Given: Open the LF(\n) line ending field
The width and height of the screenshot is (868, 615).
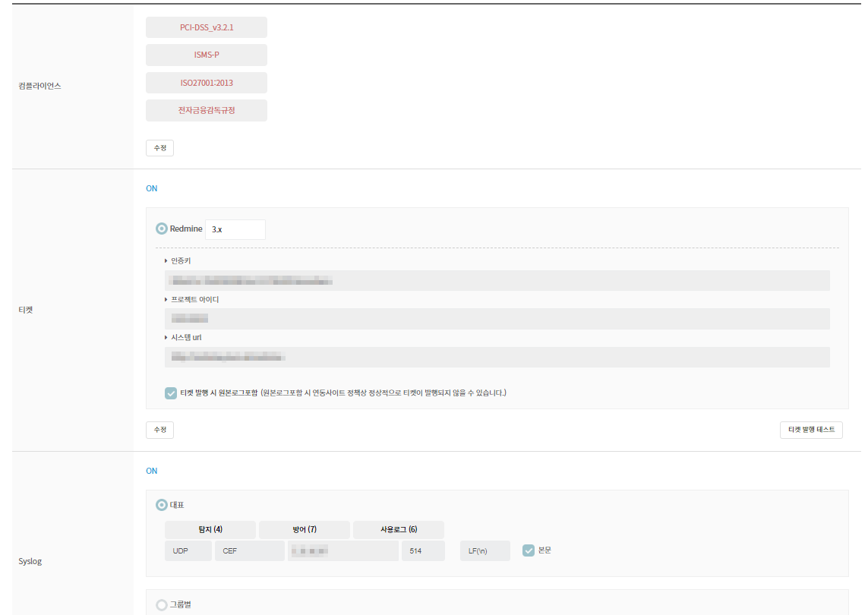Looking at the screenshot, I should click(x=485, y=550).
